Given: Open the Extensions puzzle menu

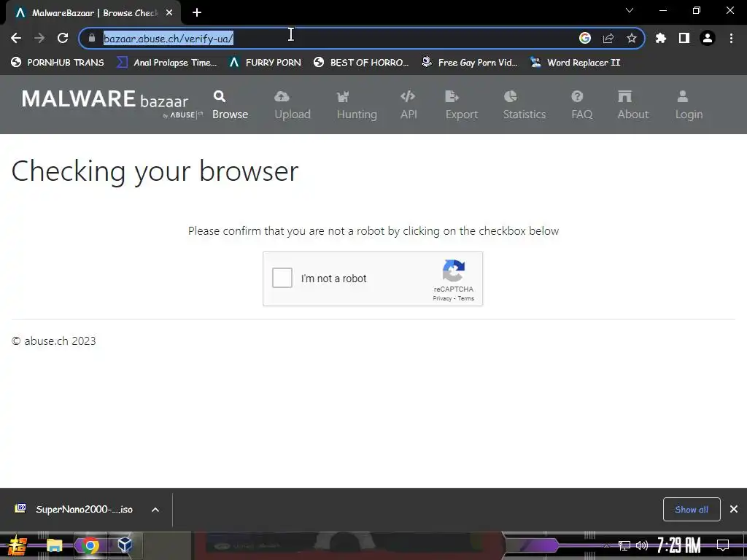Looking at the screenshot, I should pyautogui.click(x=661, y=38).
